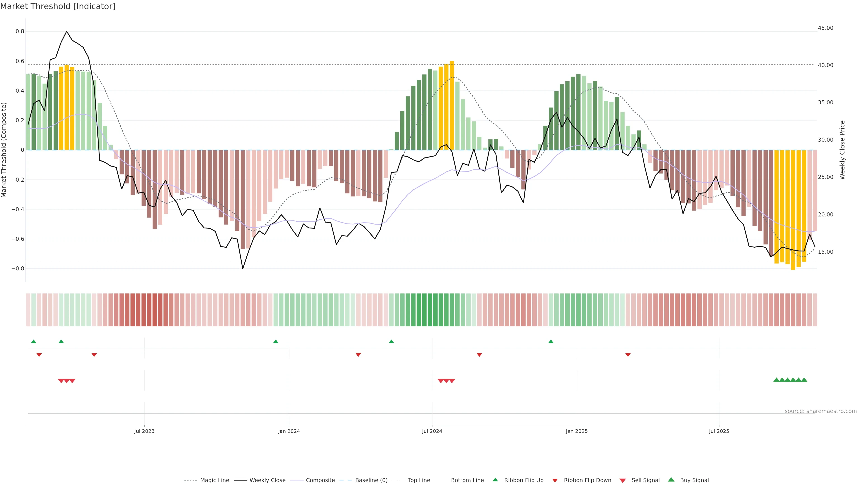This screenshot has width=868, height=488.
Task: Click the Ribbon Flip Up triangle before Jul 2024
Action: [x=391, y=342]
